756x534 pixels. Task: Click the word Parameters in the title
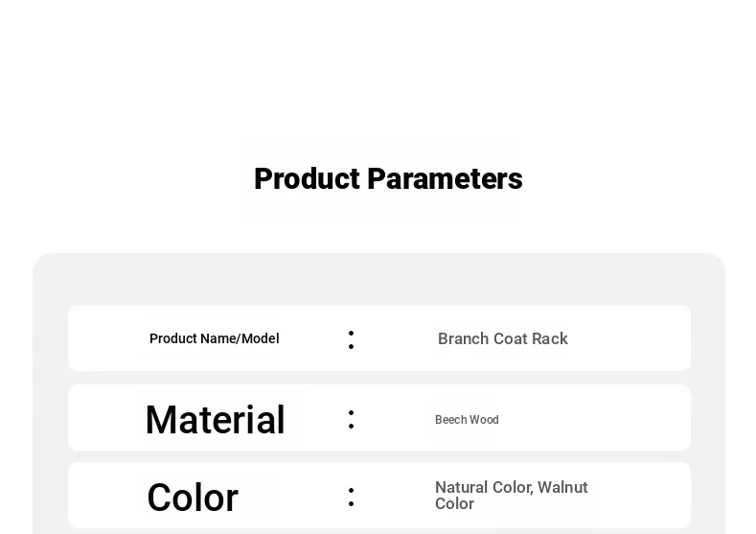445,179
